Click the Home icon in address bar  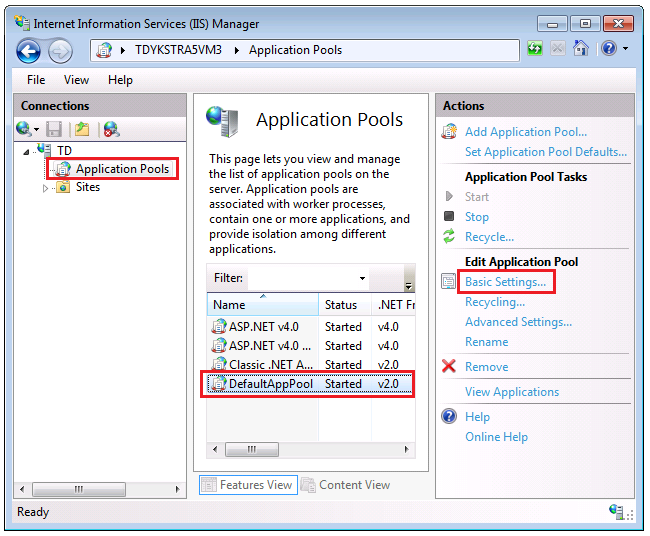[581, 49]
